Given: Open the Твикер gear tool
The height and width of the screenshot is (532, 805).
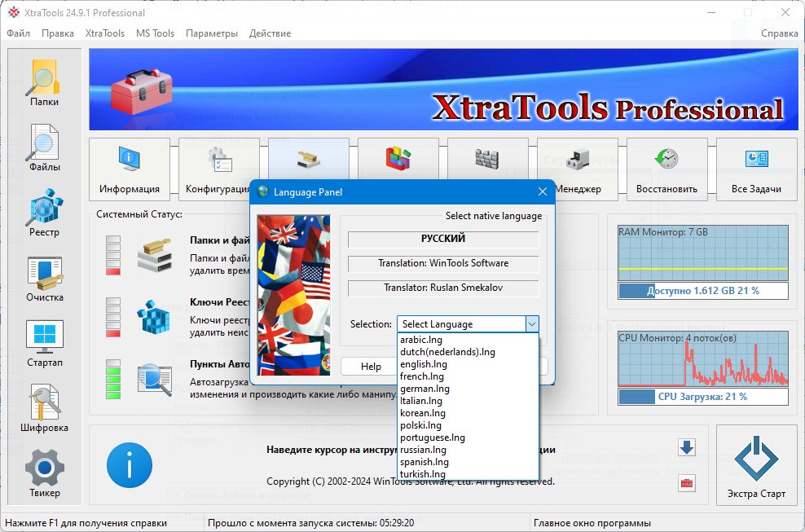Looking at the screenshot, I should tap(44, 474).
